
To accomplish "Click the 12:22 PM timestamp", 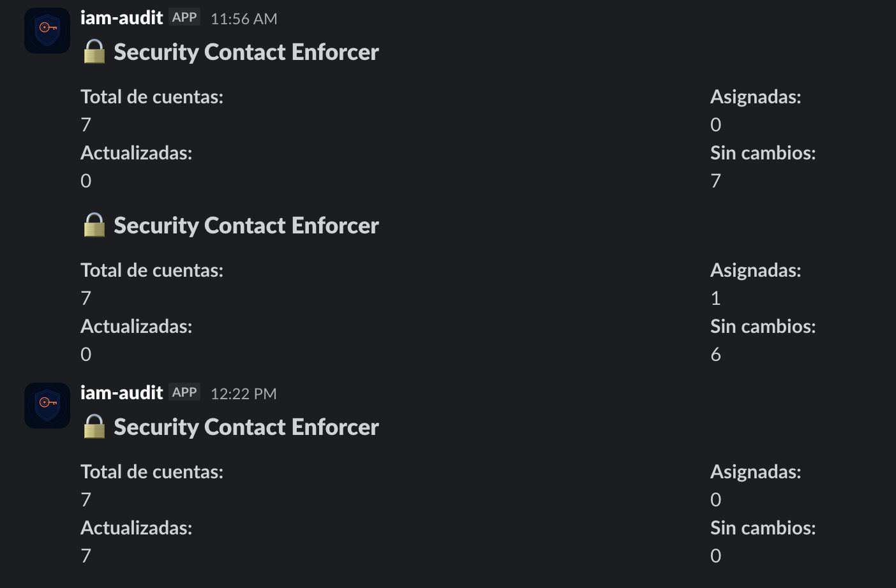I will click(243, 393).
